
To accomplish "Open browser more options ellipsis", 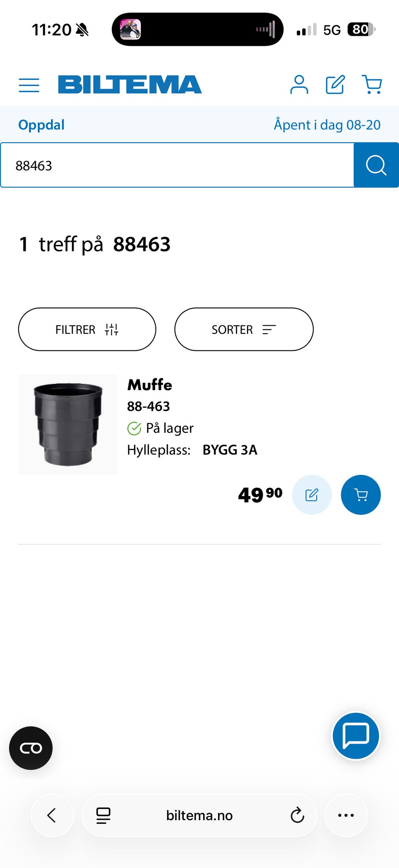I will (346, 815).
